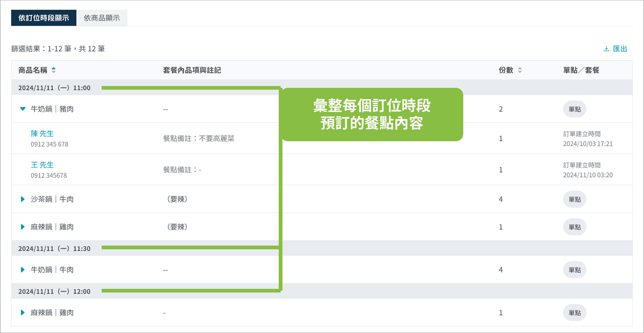Viewport: 644px width, 333px height.
Task: Expand the 牛奶鍋｜牛肉 row
Action: pyautogui.click(x=23, y=270)
